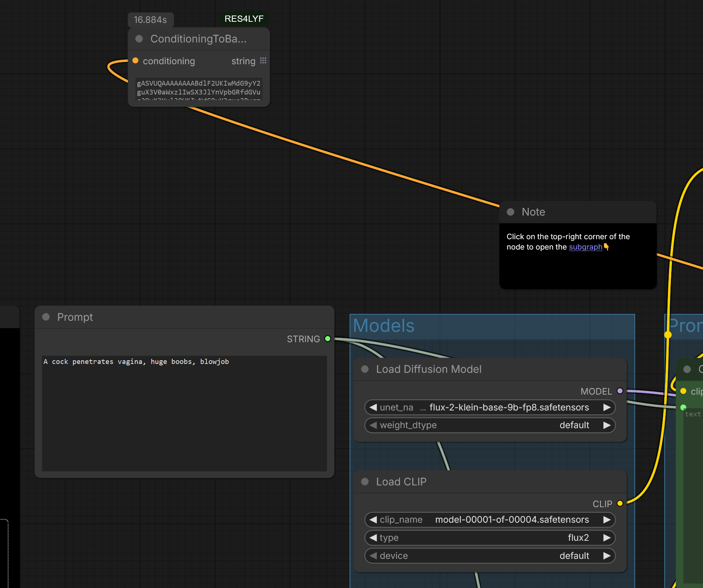Select the Prompt node title bar
Image resolution: width=703 pixels, height=588 pixels.
pyautogui.click(x=185, y=317)
